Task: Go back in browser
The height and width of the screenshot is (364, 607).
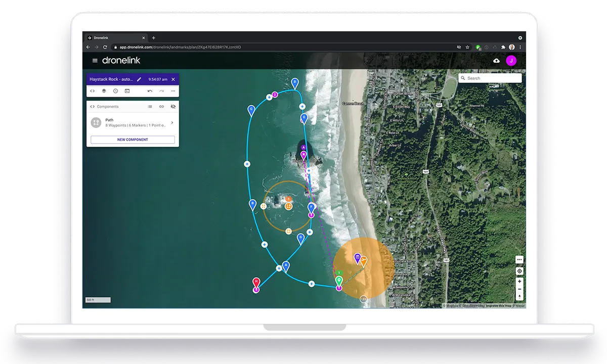Action: click(x=88, y=47)
